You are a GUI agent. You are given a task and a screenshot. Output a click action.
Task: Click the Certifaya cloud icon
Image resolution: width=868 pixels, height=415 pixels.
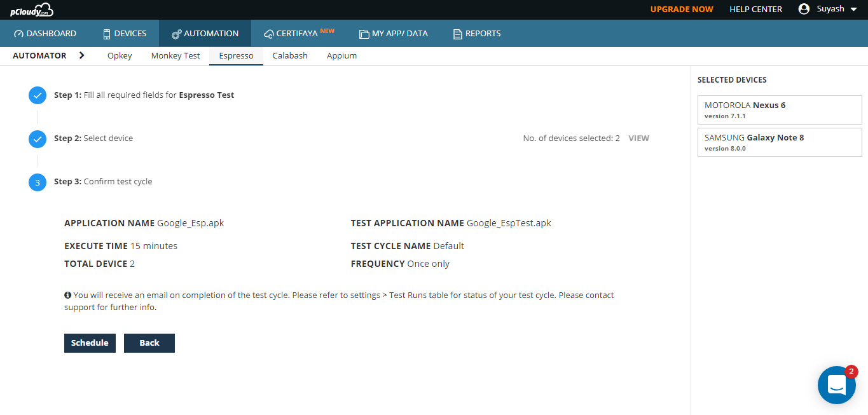tap(269, 34)
